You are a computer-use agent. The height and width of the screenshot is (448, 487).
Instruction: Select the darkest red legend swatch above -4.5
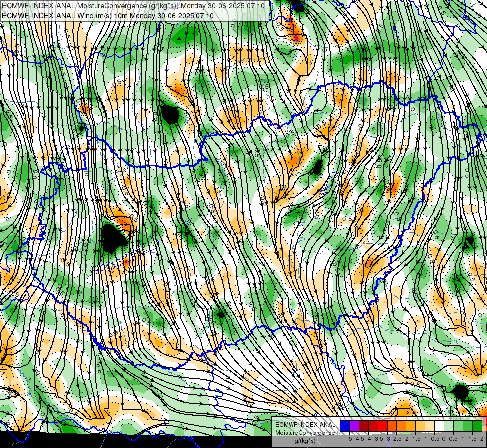pos(364,426)
